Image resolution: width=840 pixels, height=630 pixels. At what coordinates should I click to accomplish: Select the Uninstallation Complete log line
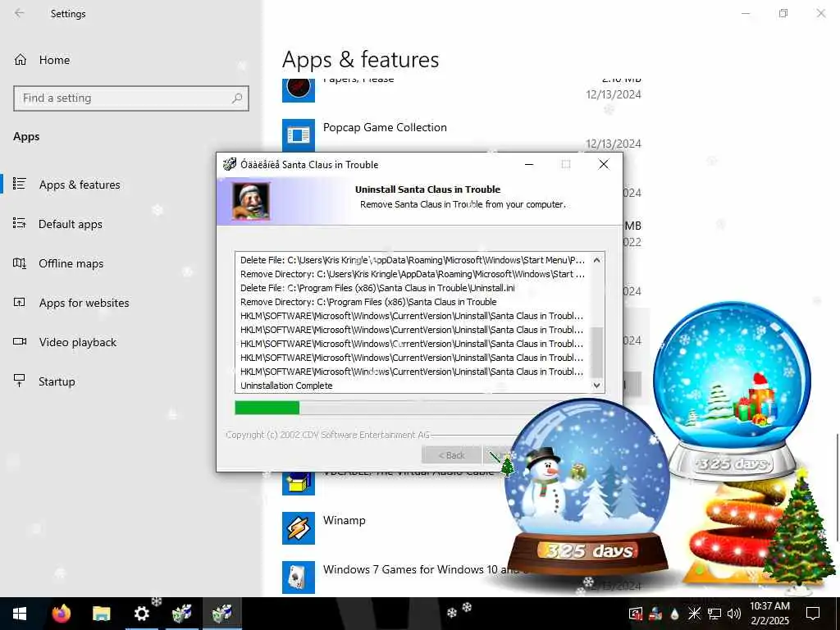[286, 386]
